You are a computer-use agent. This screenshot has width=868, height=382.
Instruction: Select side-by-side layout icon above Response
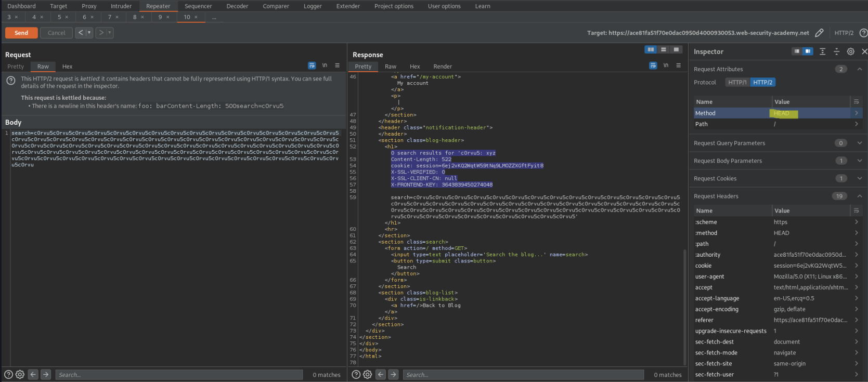click(x=651, y=49)
